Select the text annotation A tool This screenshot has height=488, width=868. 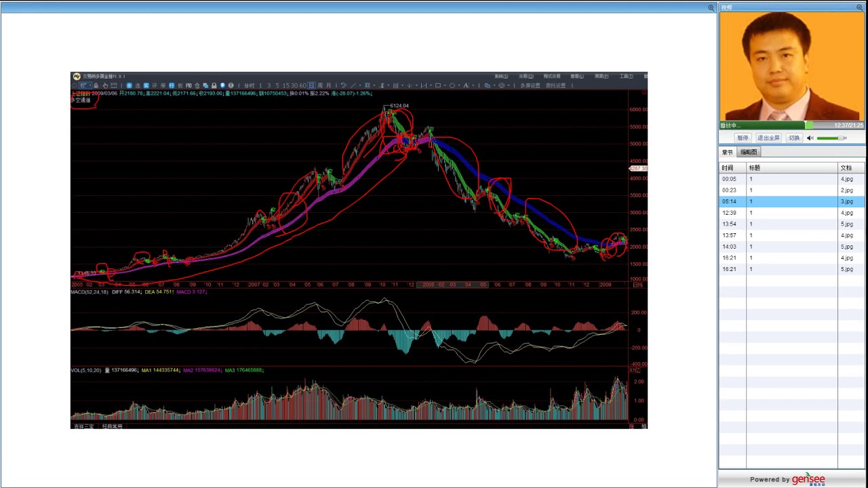466,85
